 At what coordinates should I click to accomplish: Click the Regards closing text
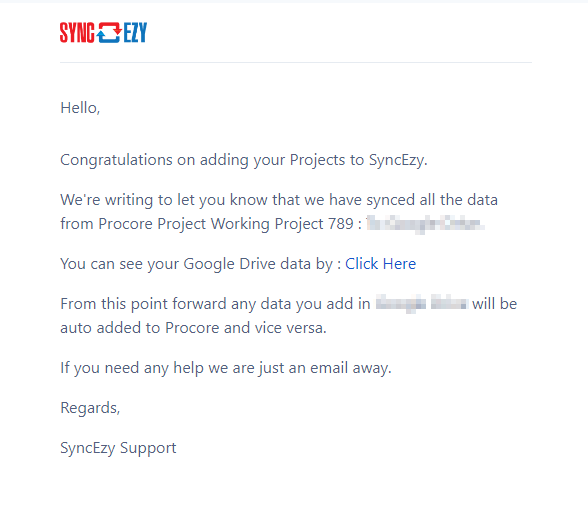[90, 408]
